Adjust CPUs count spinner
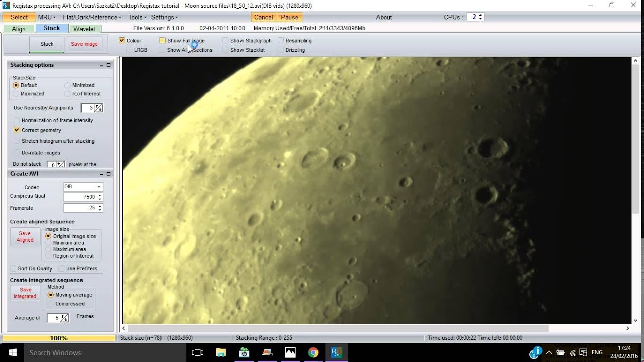Viewport: 644px width, 362px height. tap(480, 17)
